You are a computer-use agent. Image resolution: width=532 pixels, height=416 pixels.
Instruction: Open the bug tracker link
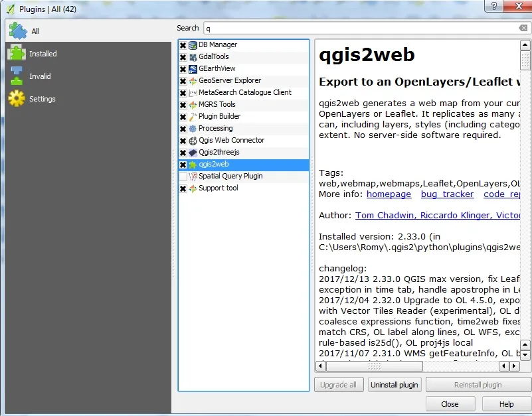coord(447,194)
